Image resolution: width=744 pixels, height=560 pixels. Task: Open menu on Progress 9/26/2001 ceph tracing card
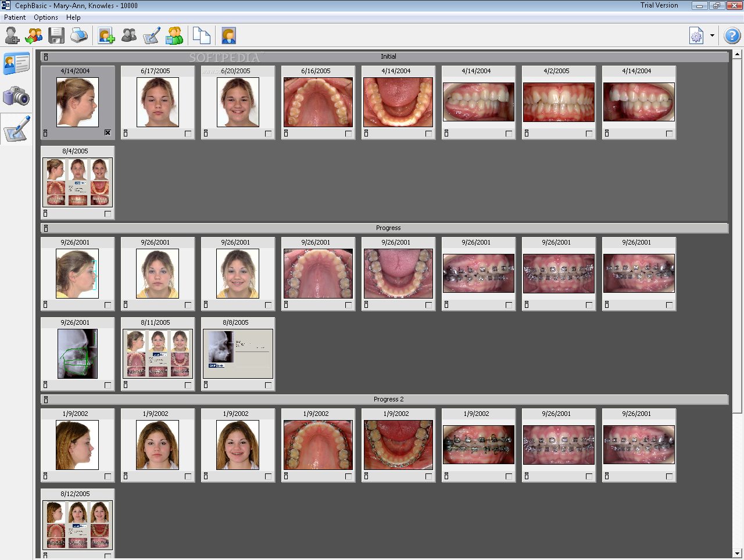pyautogui.click(x=45, y=385)
